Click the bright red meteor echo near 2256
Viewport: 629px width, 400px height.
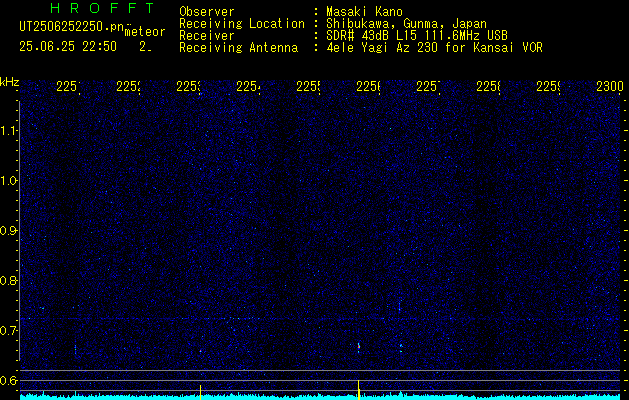click(x=359, y=346)
